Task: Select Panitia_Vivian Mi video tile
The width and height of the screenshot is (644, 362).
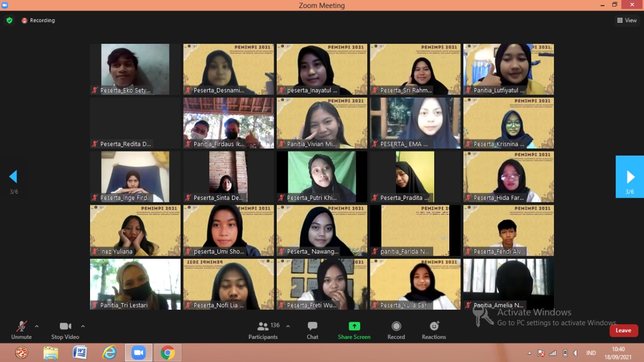Action: tap(322, 123)
